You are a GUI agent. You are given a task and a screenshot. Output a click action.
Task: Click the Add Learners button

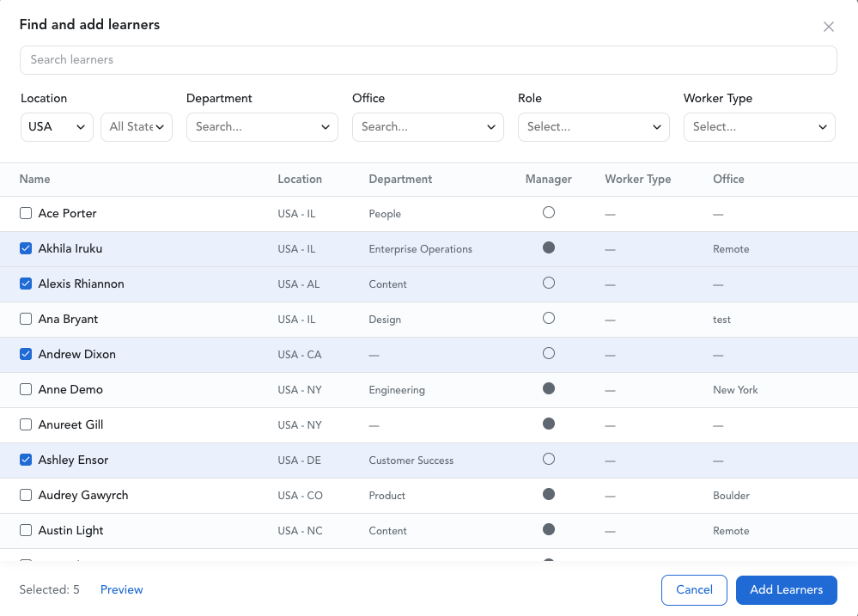tap(786, 589)
